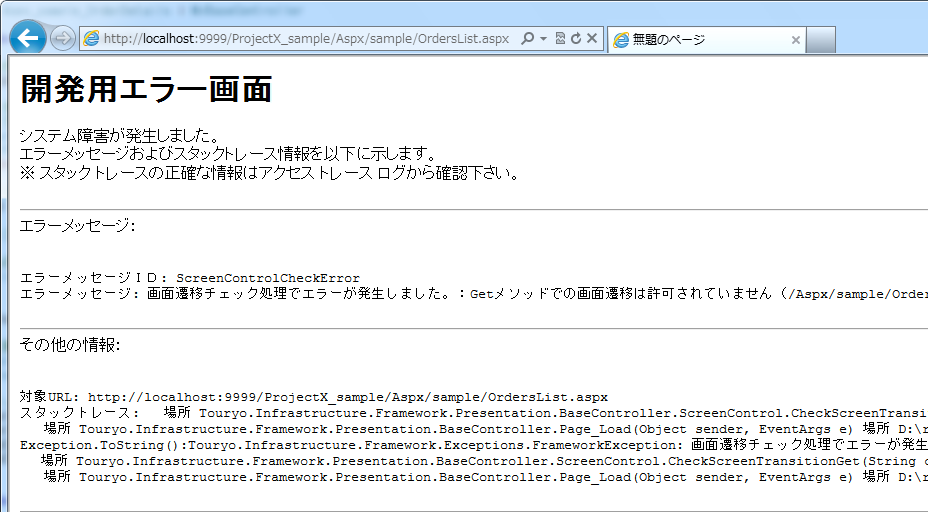
Task: Expand the address bar autocomplete dropdown arrow
Action: 543,39
